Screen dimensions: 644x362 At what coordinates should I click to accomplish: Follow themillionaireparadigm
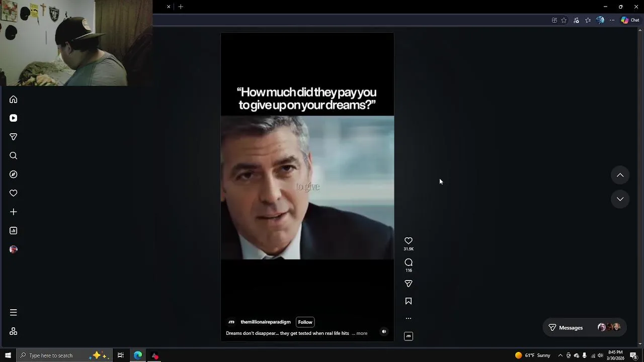coord(305,322)
